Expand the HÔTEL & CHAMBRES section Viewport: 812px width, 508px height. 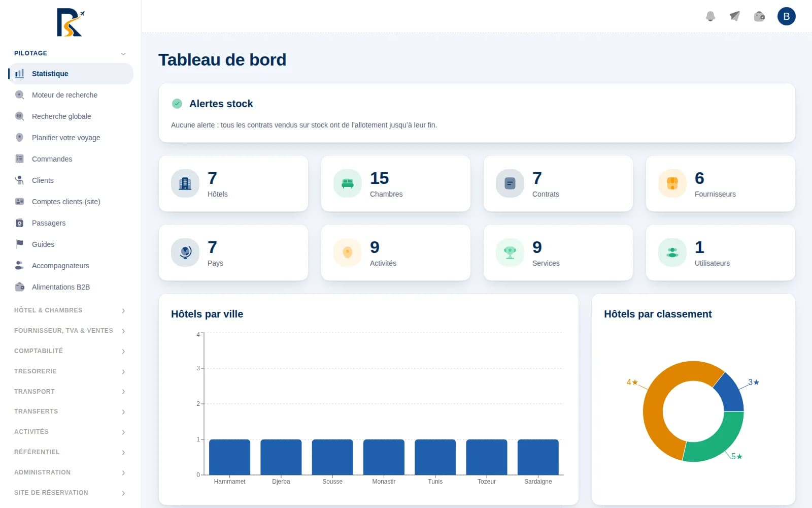(x=70, y=310)
